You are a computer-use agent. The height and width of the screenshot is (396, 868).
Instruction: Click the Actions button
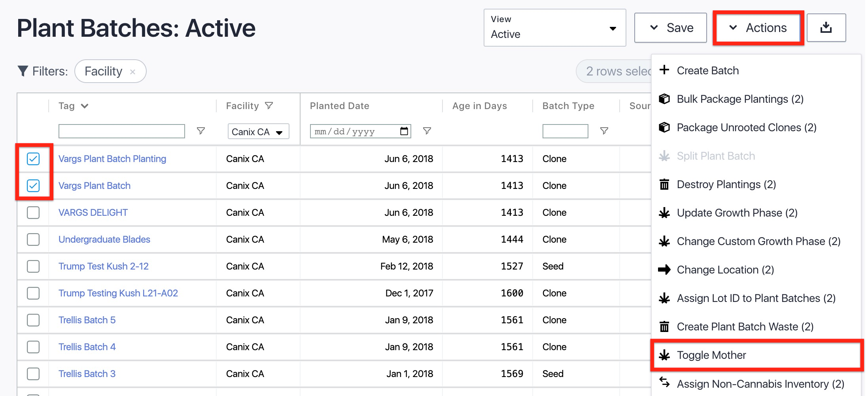click(x=758, y=28)
